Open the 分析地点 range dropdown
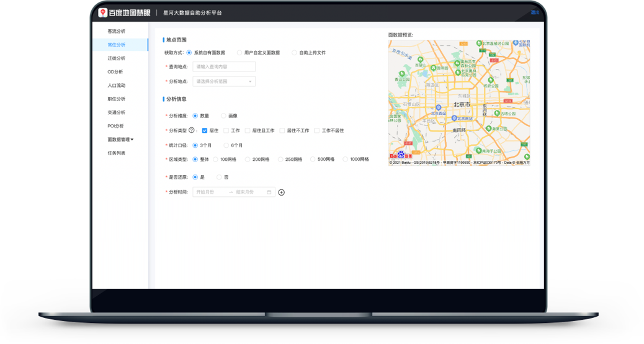This screenshot has width=644, height=344. click(x=224, y=81)
